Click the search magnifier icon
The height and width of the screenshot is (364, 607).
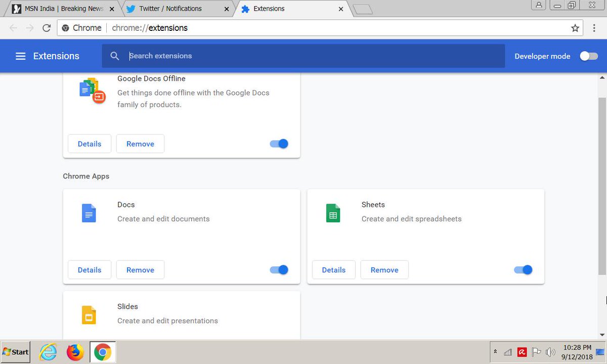pyautogui.click(x=115, y=56)
